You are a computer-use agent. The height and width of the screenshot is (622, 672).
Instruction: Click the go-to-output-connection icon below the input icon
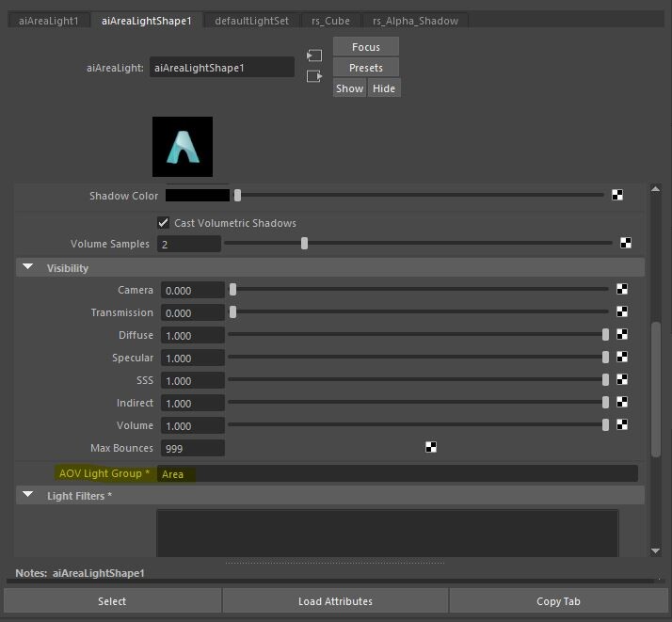(x=314, y=76)
